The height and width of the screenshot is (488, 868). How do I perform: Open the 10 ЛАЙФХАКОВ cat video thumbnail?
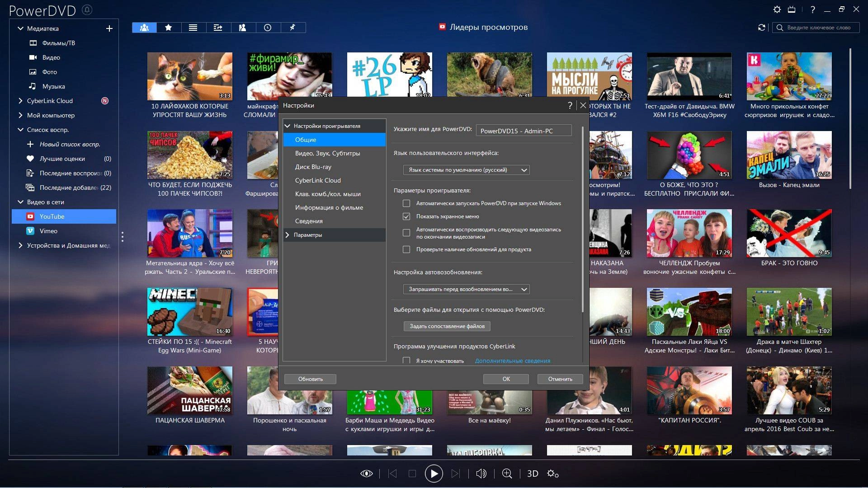point(190,76)
